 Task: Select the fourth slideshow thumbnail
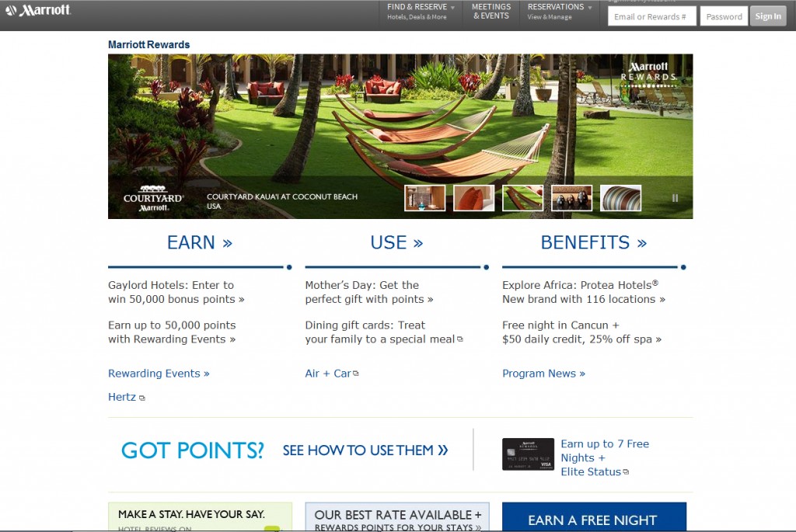click(x=571, y=198)
